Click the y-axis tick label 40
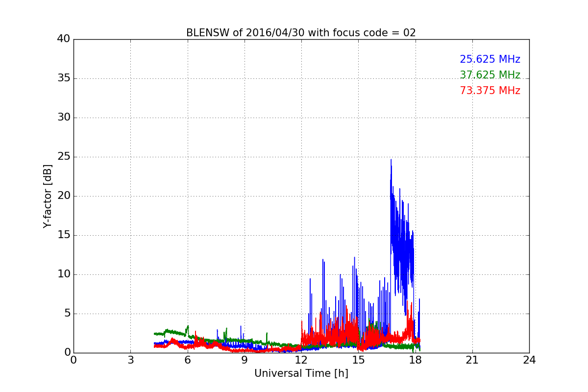This screenshot has width=588, height=392. (x=64, y=39)
